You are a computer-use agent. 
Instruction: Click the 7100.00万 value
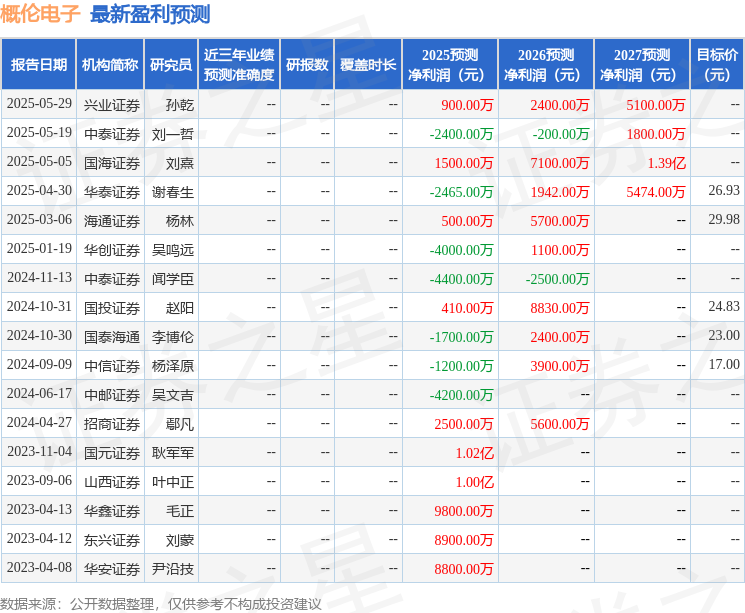(560, 163)
